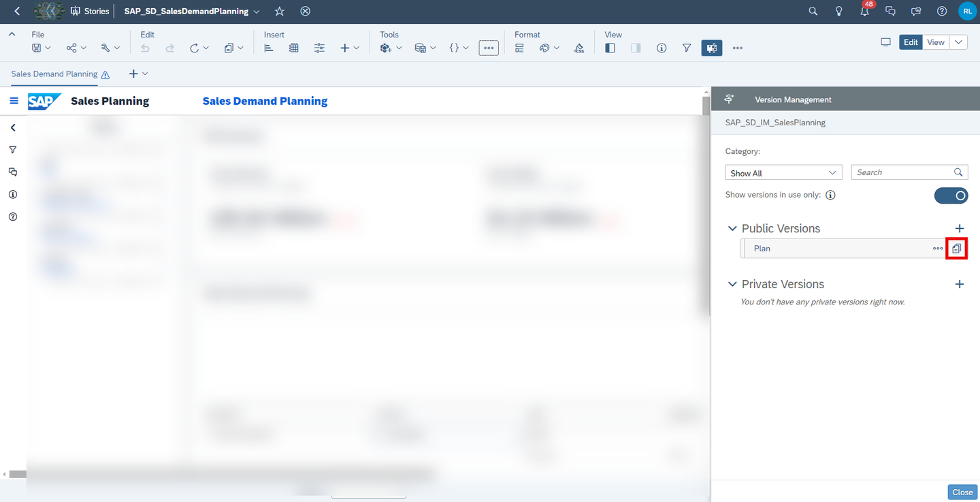The image size is (980, 502).
Task: Add a new public version with plus
Action: (x=960, y=228)
